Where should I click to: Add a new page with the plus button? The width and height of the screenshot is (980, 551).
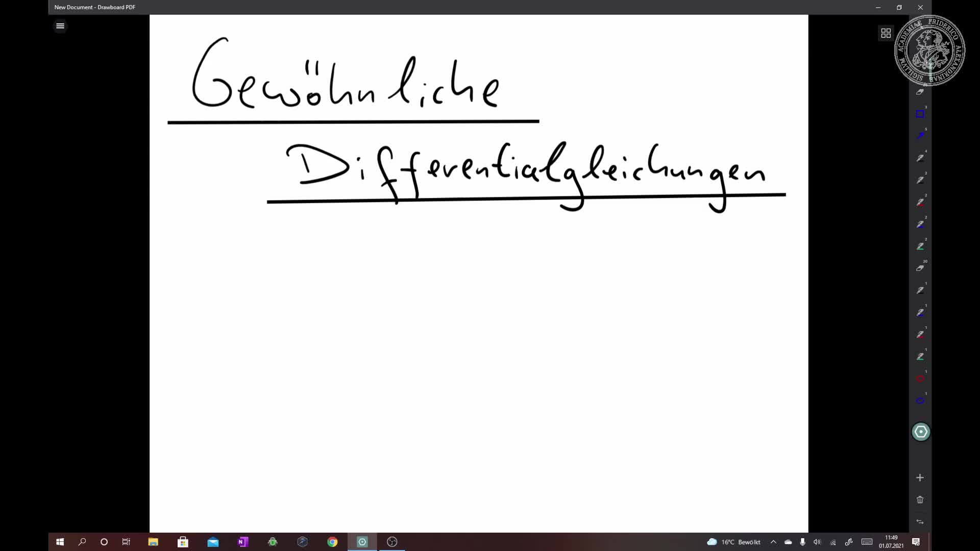[x=921, y=478]
